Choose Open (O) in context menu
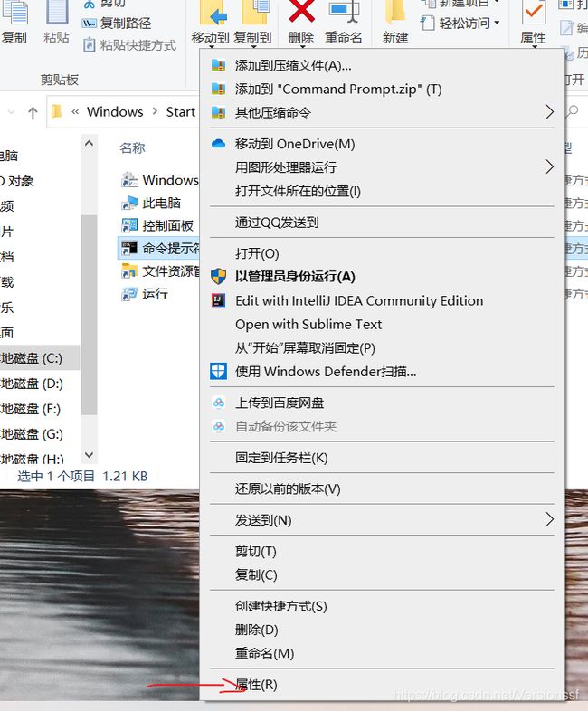 click(382, 253)
